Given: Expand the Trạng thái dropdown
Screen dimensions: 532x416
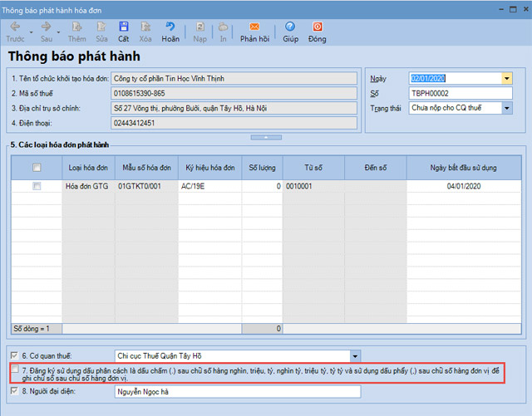Looking at the screenshot, I should tap(506, 108).
